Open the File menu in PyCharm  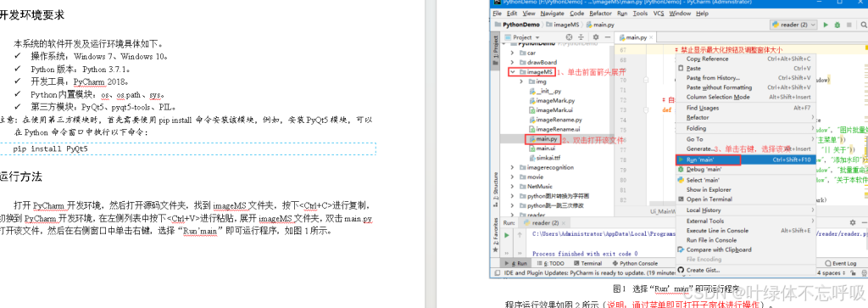[497, 14]
